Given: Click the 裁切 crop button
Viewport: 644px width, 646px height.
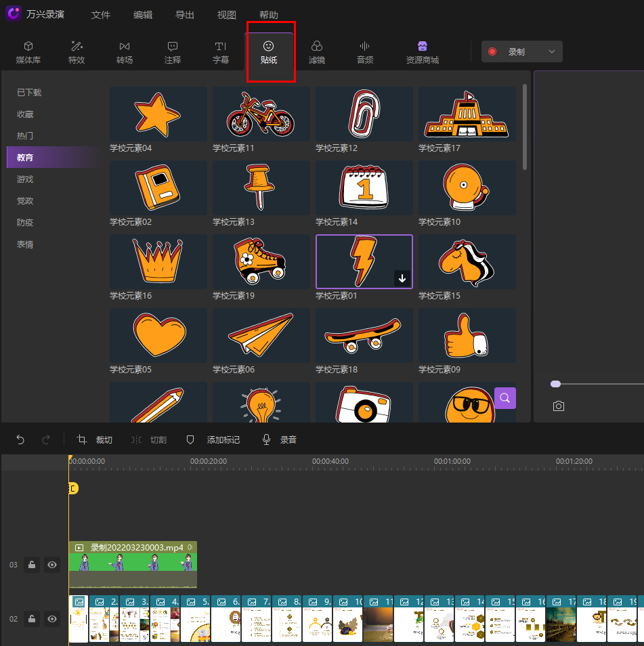Looking at the screenshot, I should (95, 440).
